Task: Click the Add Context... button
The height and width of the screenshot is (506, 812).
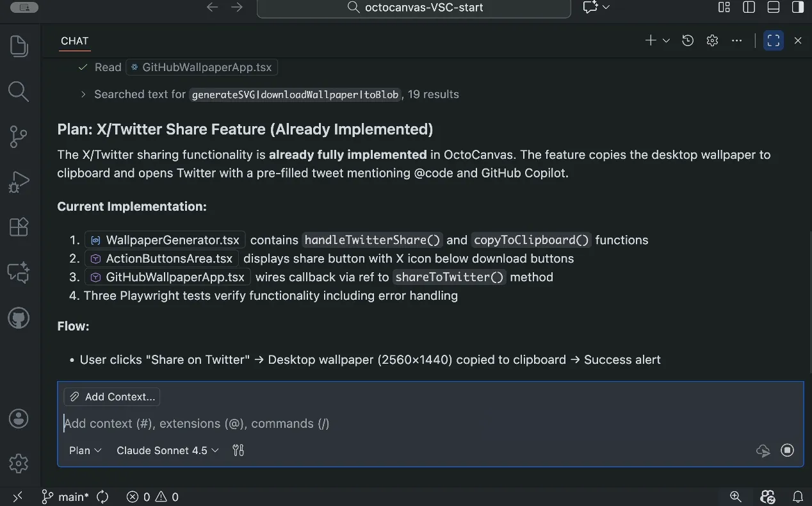Action: click(x=112, y=396)
